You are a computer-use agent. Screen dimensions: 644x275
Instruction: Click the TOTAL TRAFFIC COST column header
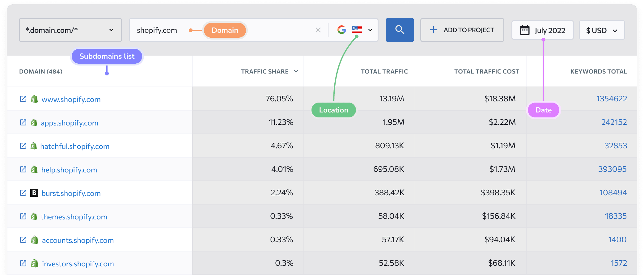[x=487, y=71]
